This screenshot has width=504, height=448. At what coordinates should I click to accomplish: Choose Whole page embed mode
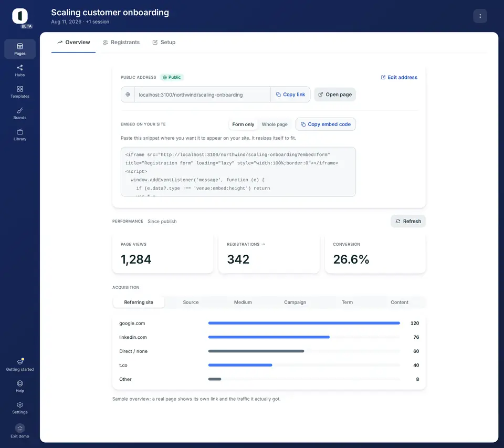275,124
